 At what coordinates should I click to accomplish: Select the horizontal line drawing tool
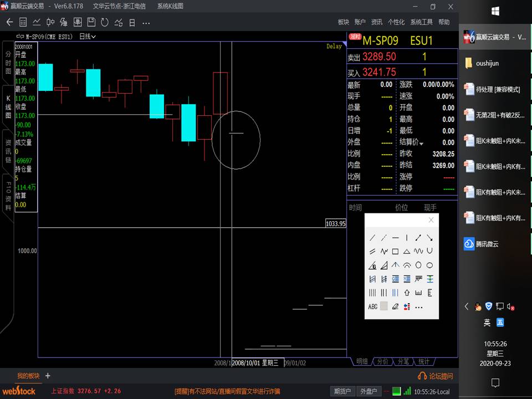coord(395,238)
